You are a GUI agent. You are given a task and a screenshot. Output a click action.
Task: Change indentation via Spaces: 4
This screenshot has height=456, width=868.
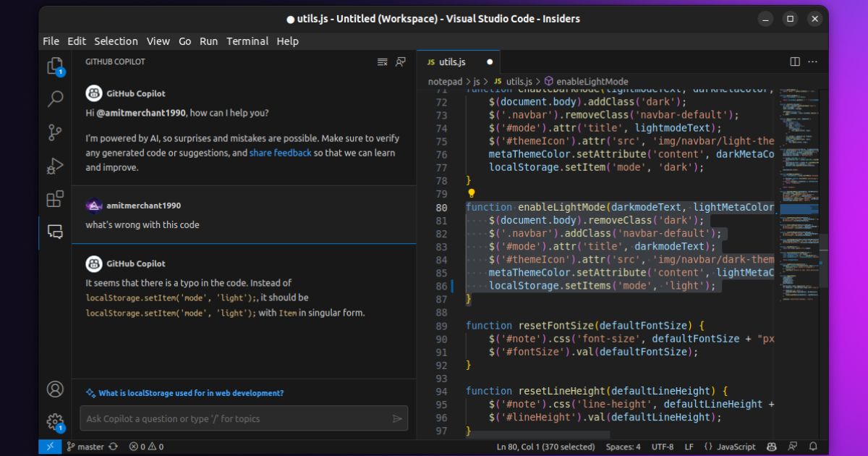623,447
